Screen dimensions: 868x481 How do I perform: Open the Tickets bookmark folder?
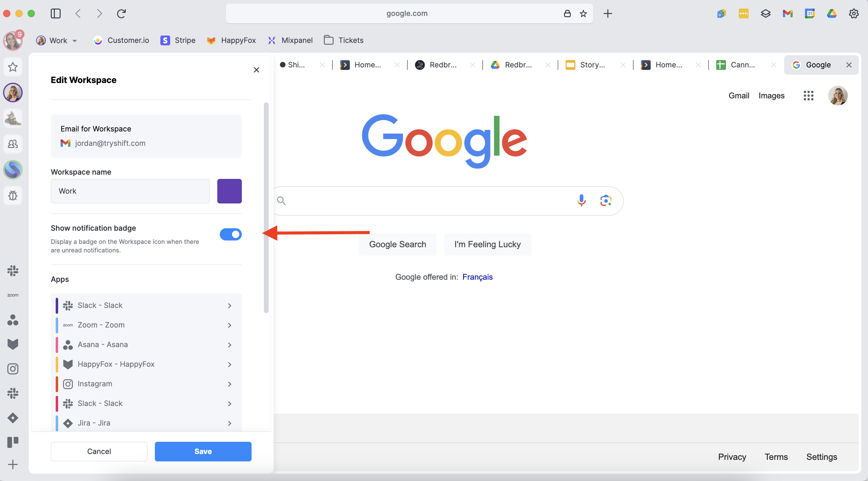344,40
